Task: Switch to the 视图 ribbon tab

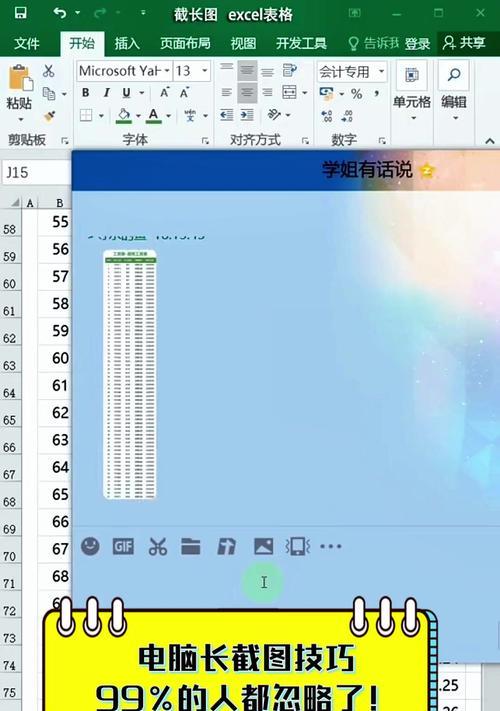Action: [243, 44]
